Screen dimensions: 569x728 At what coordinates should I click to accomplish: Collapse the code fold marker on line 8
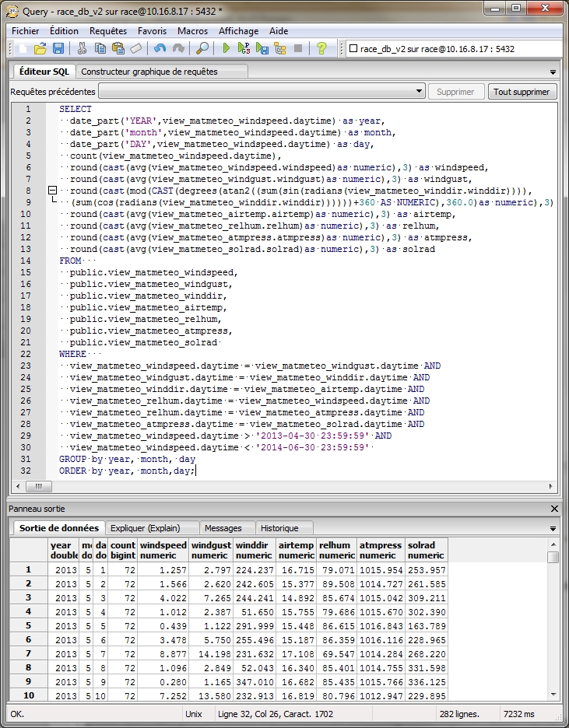click(x=52, y=191)
